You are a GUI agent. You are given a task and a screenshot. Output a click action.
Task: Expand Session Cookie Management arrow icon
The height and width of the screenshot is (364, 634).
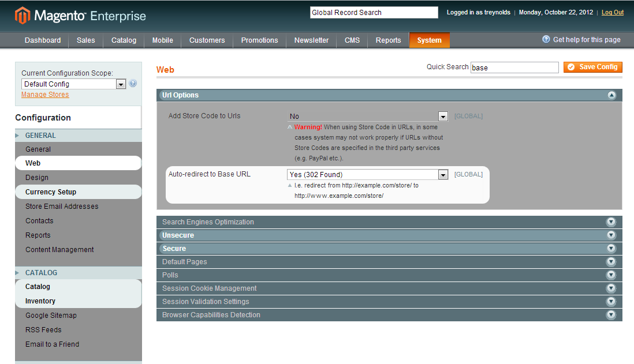[x=611, y=288]
